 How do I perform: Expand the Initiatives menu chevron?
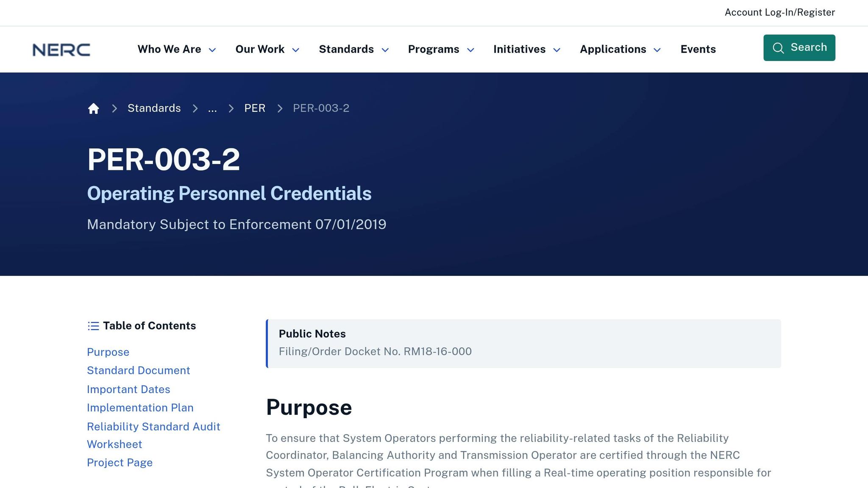pos(557,50)
